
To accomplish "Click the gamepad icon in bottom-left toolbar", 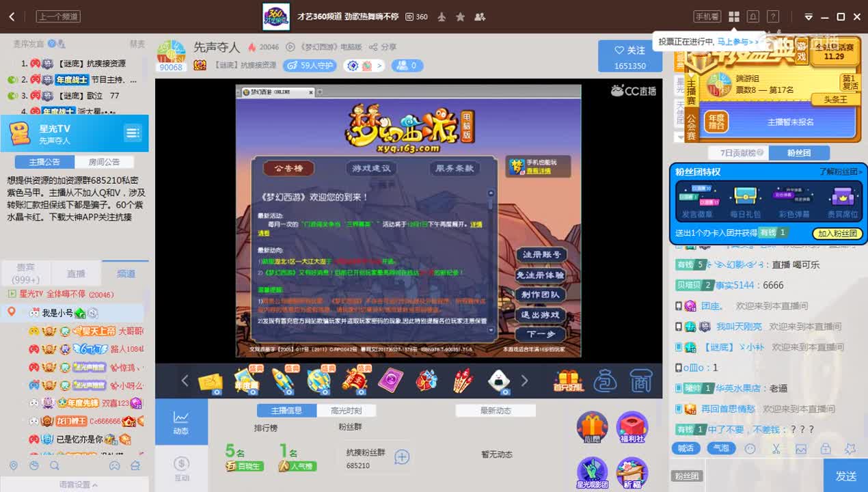I will [x=115, y=466].
